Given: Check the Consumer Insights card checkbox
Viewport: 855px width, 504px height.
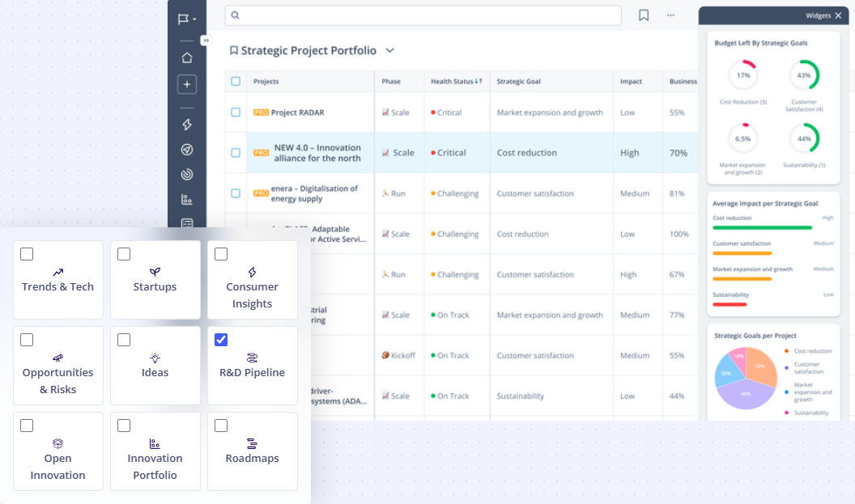Looking at the screenshot, I should point(221,254).
